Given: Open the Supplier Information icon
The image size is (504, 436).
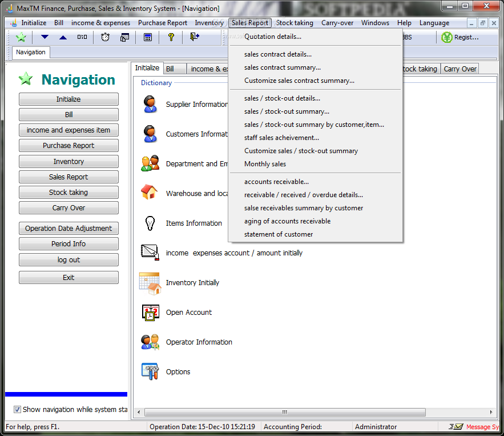Looking at the screenshot, I should [x=150, y=104].
